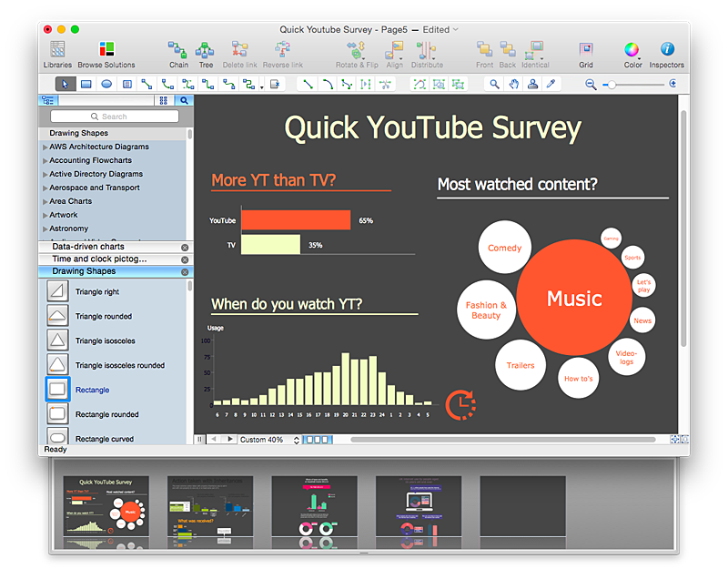Image resolution: width=728 pixels, height=569 pixels.
Task: Close the Drawing Shapes library
Action: 185,272
